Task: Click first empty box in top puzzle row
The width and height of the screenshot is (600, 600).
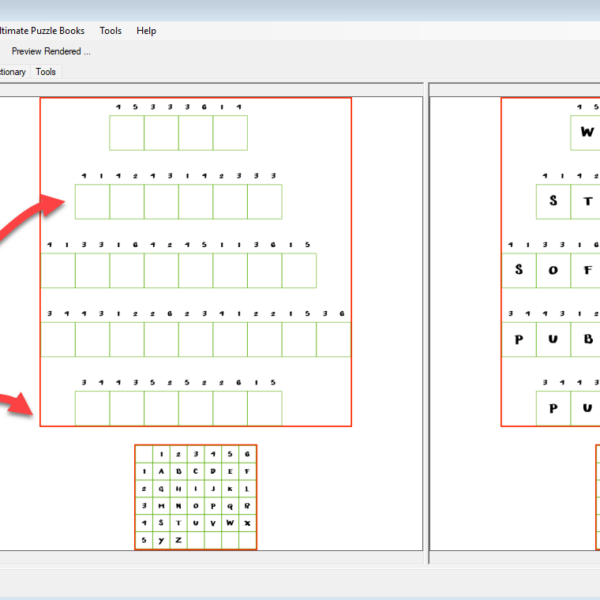Action: click(x=127, y=132)
